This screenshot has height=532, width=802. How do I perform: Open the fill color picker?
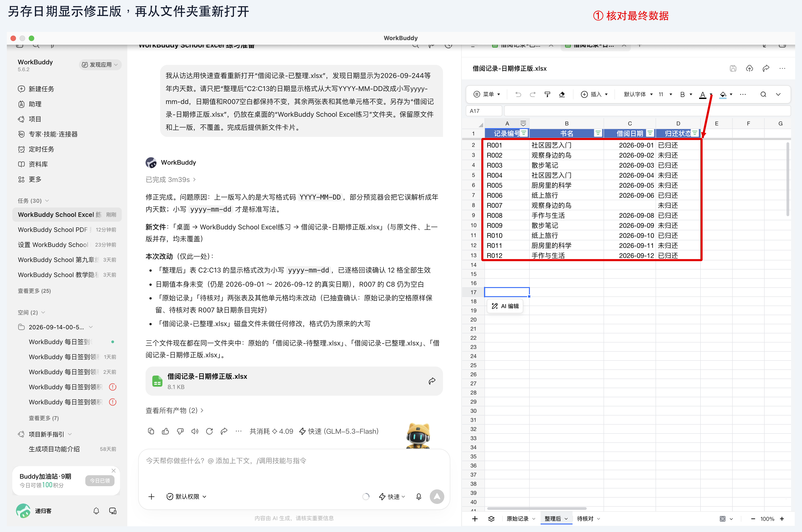723,94
